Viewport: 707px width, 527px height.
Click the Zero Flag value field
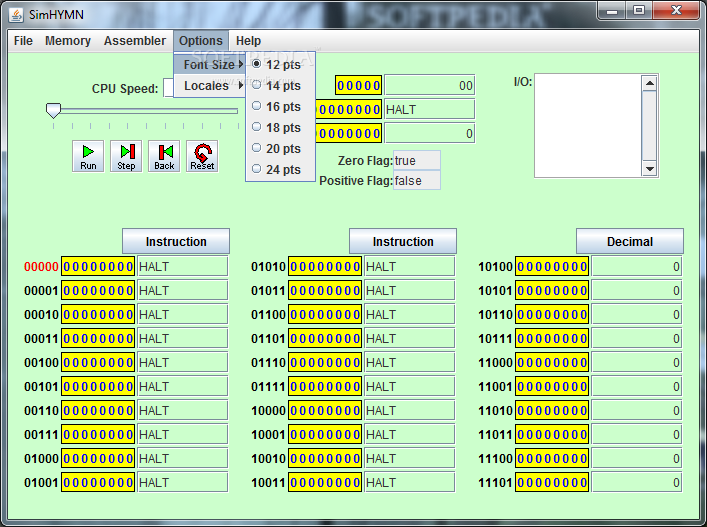point(417,160)
